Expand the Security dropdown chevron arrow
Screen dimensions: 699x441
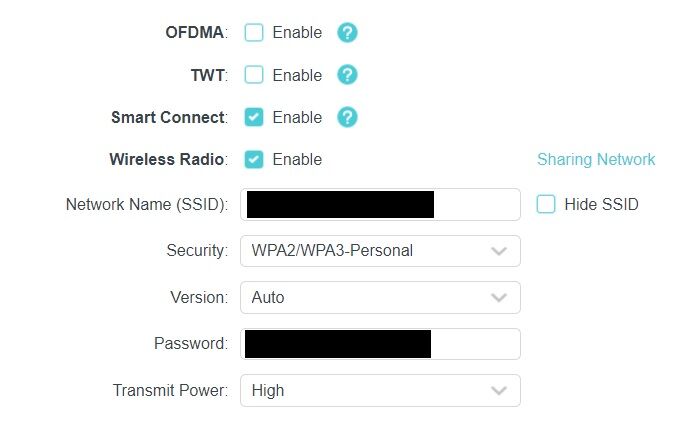(x=499, y=251)
